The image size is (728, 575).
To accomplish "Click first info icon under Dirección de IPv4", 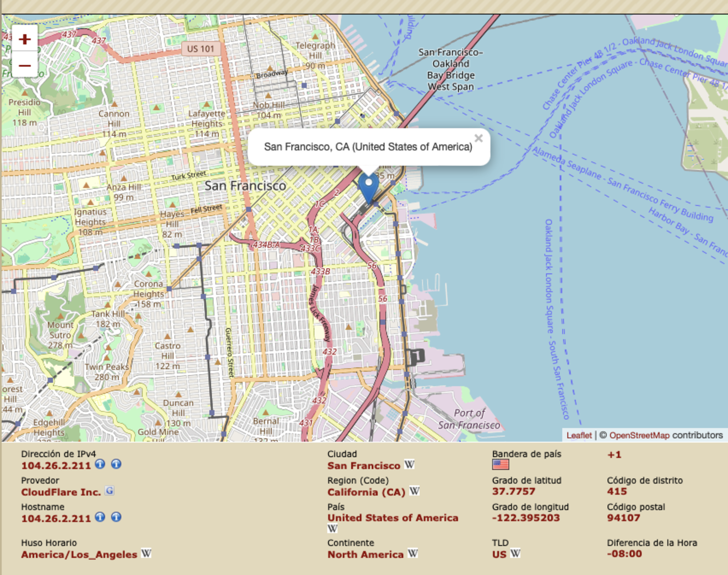I will [100, 464].
